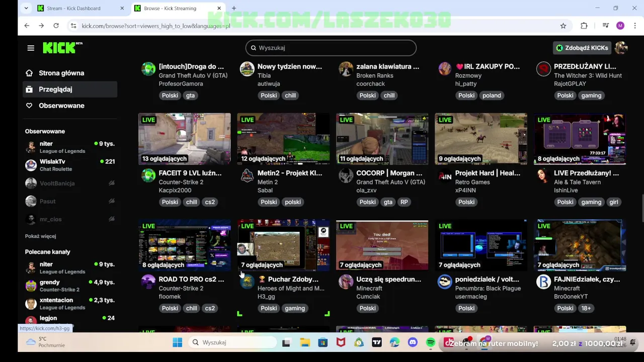Open VooltBanicja offline channel
The height and width of the screenshot is (362, 644).
[x=70, y=183]
